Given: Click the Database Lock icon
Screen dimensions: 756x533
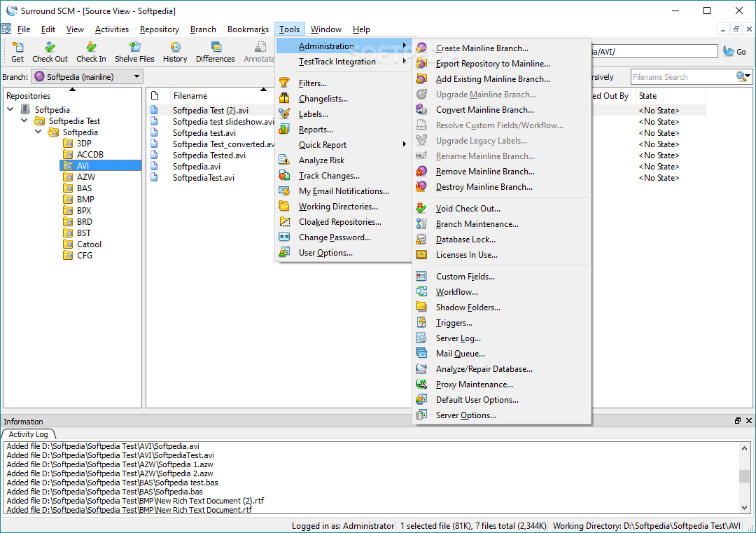Looking at the screenshot, I should click(421, 240).
